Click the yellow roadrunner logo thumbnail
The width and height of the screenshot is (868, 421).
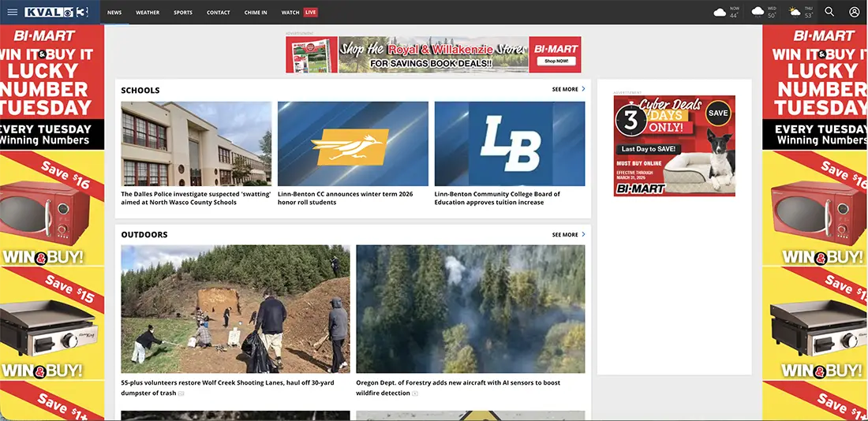[353, 143]
